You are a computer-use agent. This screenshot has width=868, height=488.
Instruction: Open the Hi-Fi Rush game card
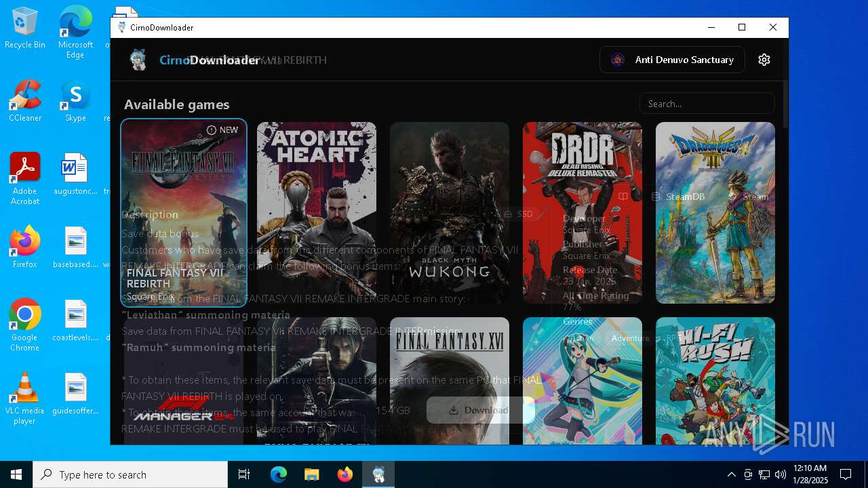click(x=715, y=381)
